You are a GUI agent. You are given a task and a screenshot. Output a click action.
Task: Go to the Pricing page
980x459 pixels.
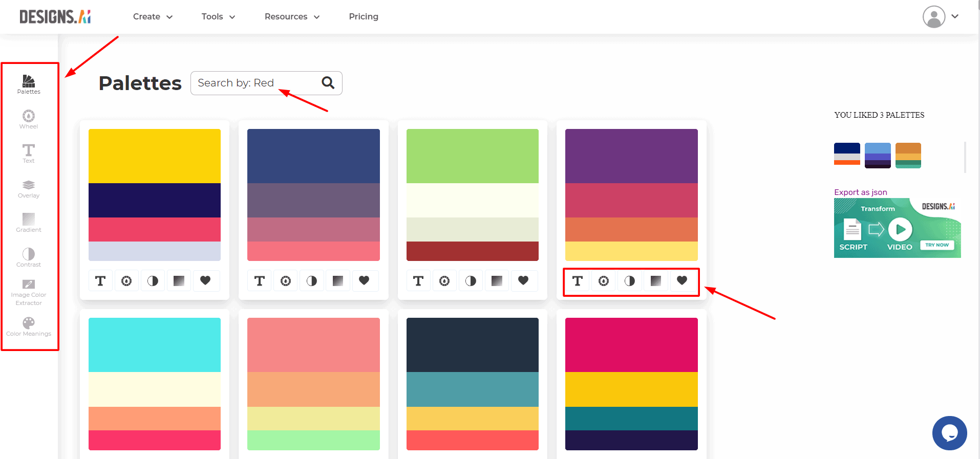[364, 16]
